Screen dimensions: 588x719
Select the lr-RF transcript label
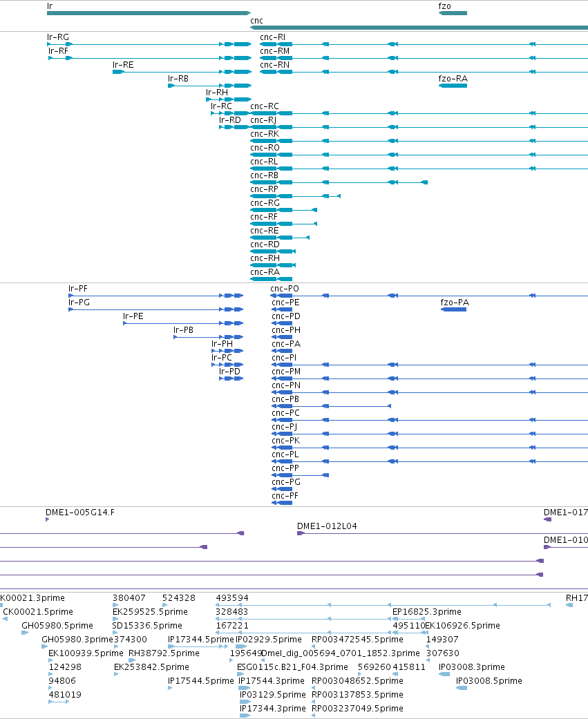coord(58,51)
